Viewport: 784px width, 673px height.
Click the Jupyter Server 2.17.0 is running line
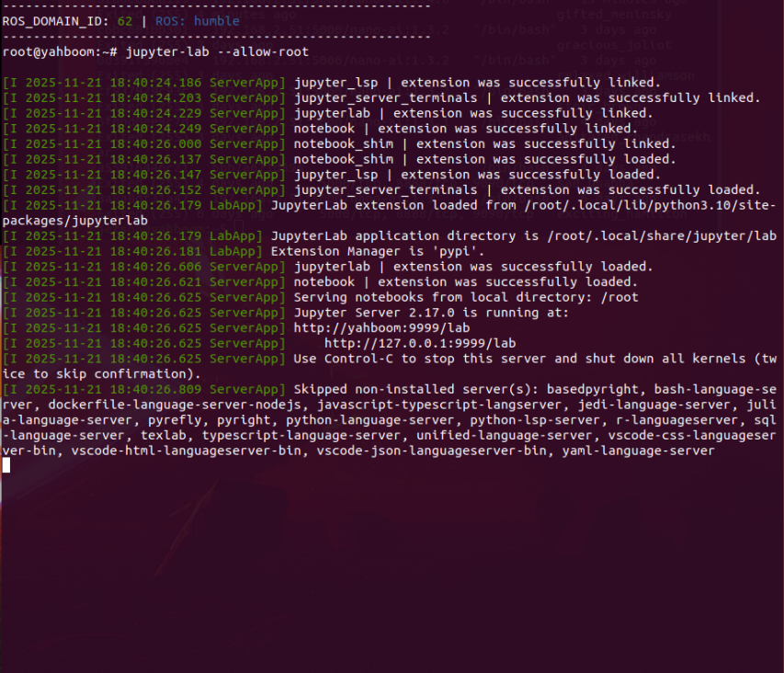pyautogui.click(x=431, y=313)
